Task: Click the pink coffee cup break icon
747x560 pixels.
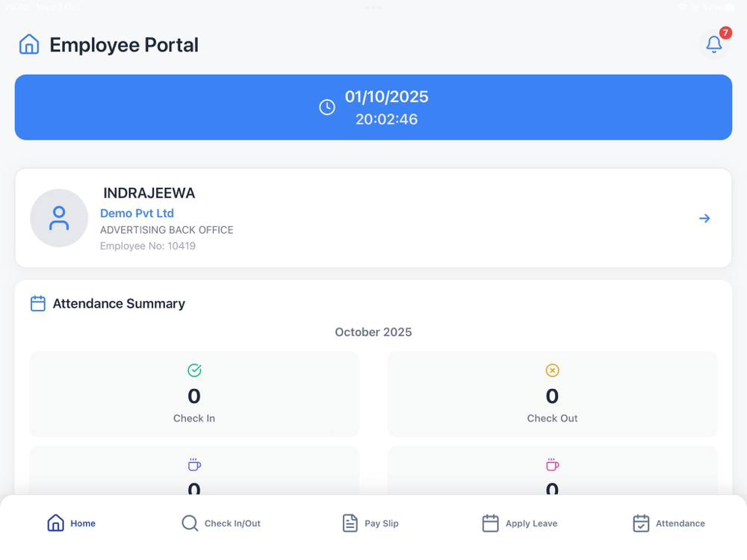Action: (x=552, y=465)
